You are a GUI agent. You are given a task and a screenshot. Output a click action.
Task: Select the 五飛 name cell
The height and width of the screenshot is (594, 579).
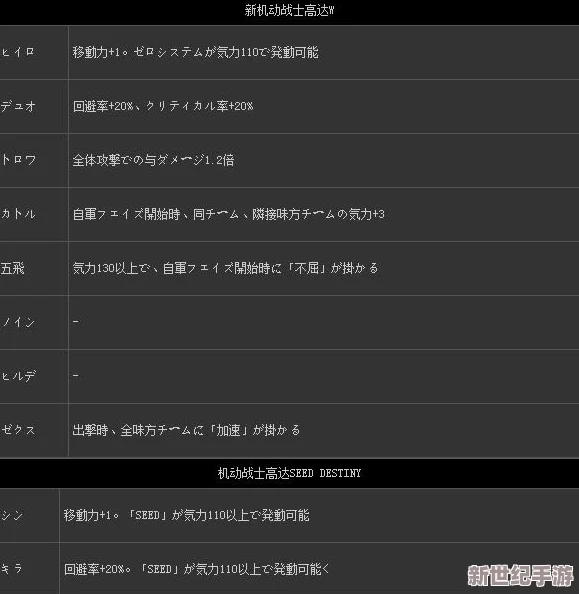point(34,269)
